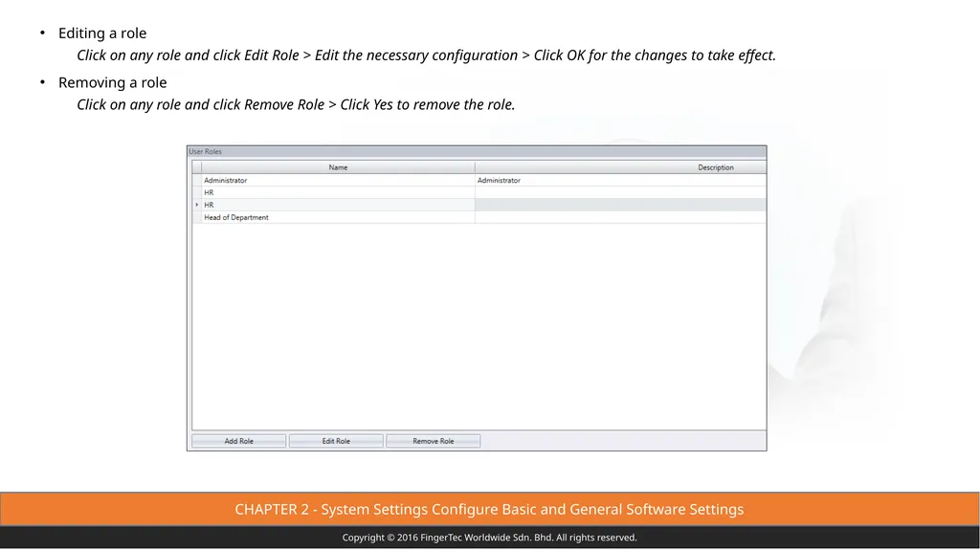Screen dimensions: 980x550
Task: Click the Administrator description cell
Action: 620,180
